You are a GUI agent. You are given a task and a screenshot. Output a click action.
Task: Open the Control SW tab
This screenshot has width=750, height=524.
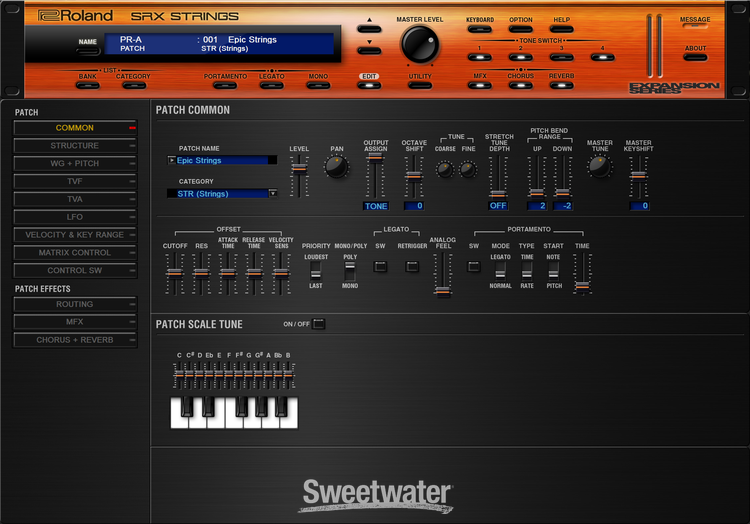coord(75,270)
